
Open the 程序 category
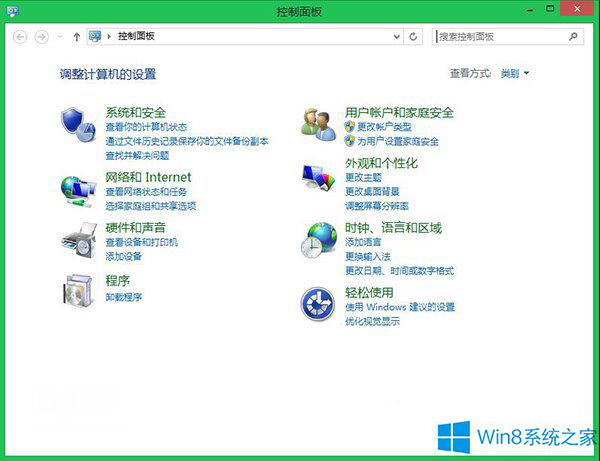(x=117, y=280)
